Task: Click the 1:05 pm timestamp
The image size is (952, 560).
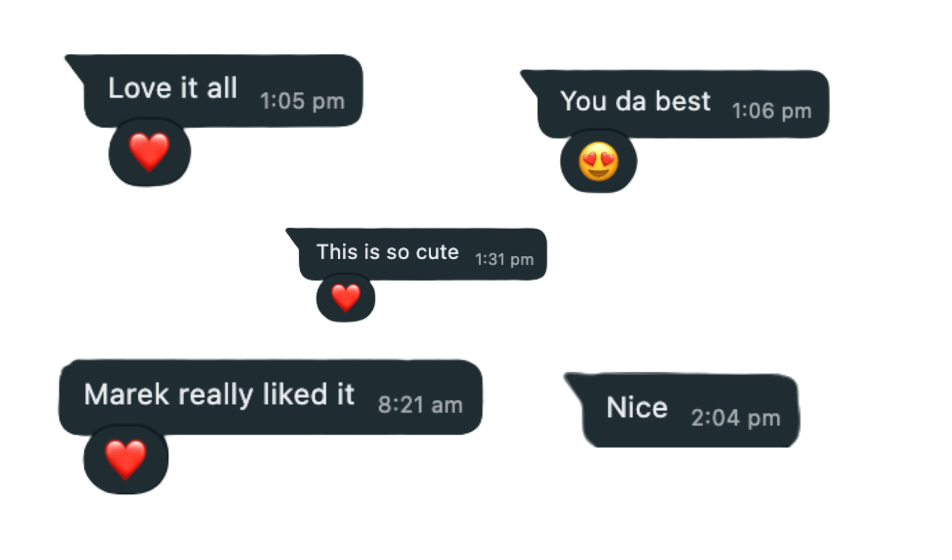Action: coord(302,101)
